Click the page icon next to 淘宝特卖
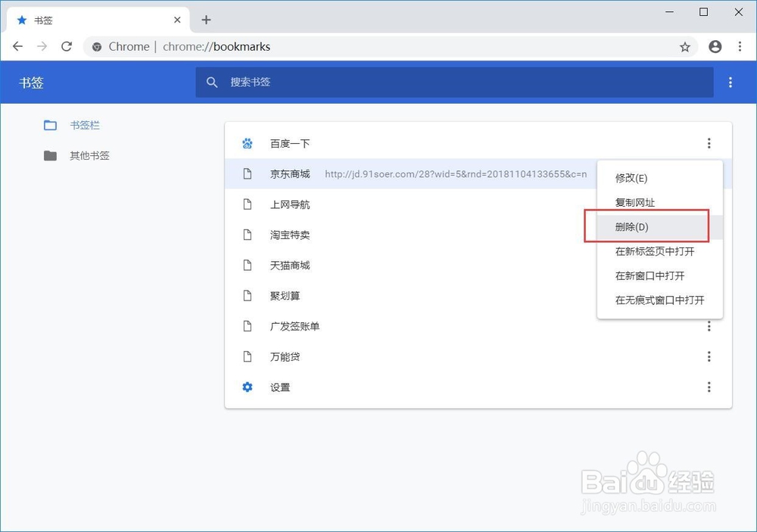Screen dimensions: 757x532 coord(248,235)
